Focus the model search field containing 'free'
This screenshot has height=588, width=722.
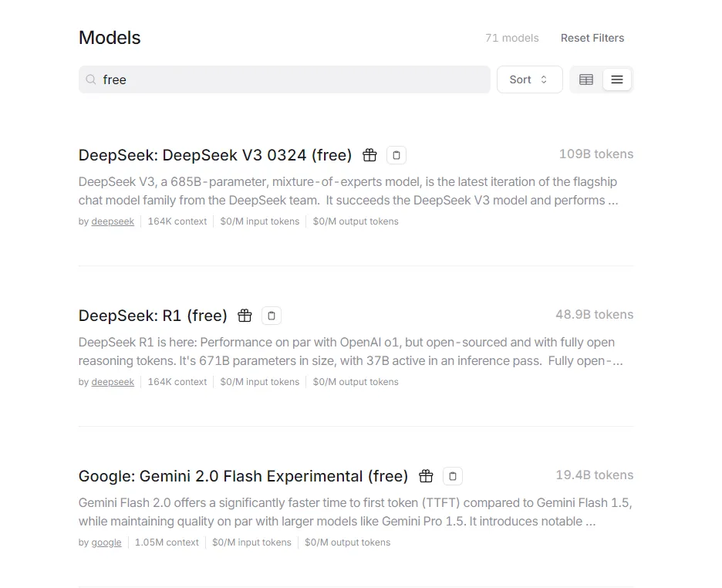293,79
